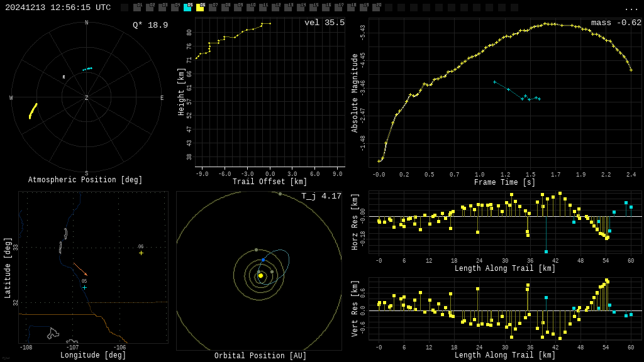This screenshot has width=644, height=362.
Task: Click the radiant R marker in polar plot
Action: 64,77
